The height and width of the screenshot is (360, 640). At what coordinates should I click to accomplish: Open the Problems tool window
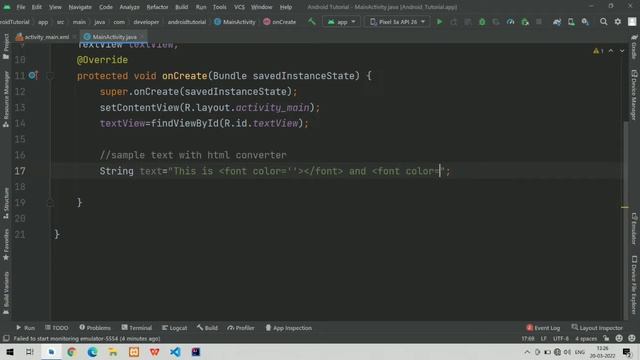point(95,328)
